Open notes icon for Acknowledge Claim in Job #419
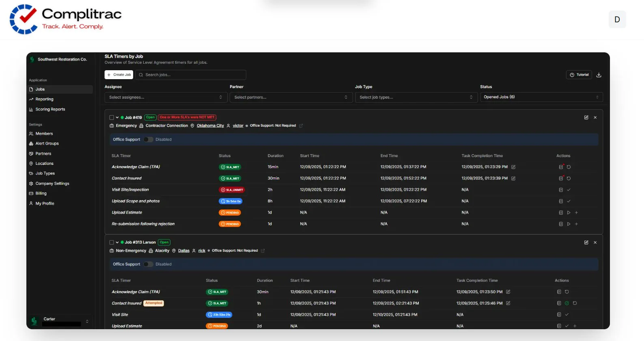 (x=561, y=167)
